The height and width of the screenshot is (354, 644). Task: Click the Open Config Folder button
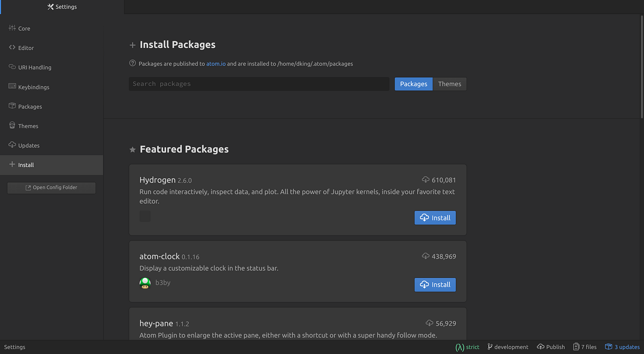[51, 188]
